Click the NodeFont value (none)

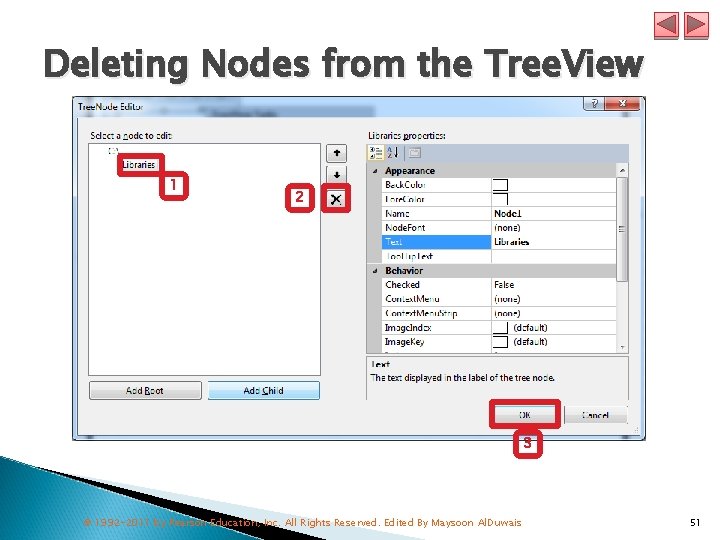click(x=507, y=228)
